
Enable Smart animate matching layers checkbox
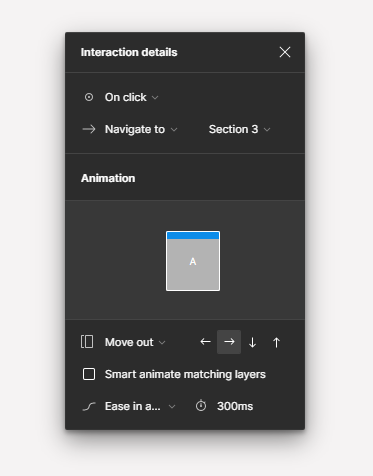[x=89, y=374]
